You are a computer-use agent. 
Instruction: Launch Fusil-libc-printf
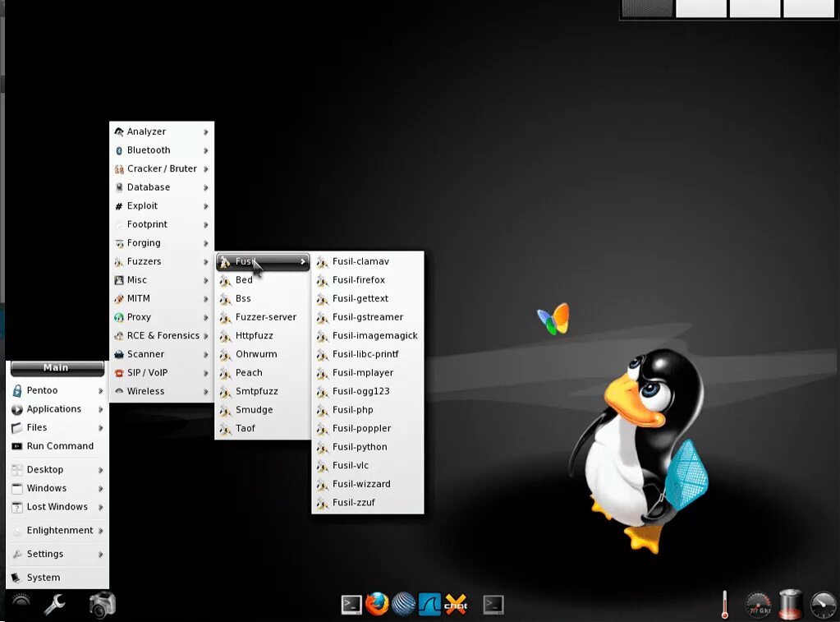(x=368, y=354)
